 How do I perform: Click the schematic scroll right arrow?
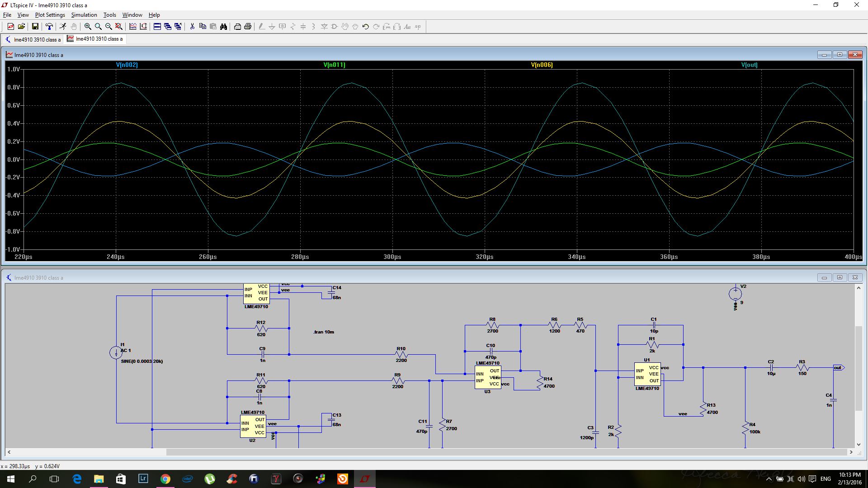click(x=851, y=452)
